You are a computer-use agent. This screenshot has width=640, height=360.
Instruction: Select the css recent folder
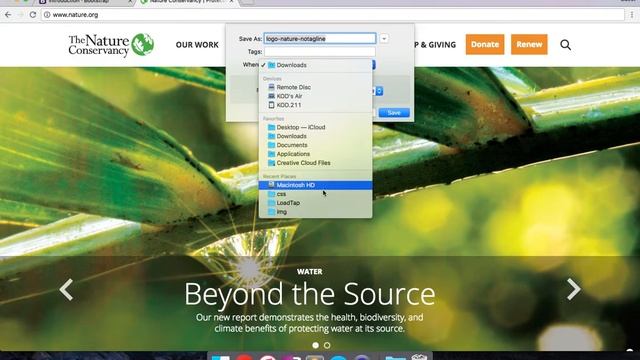pos(316,194)
